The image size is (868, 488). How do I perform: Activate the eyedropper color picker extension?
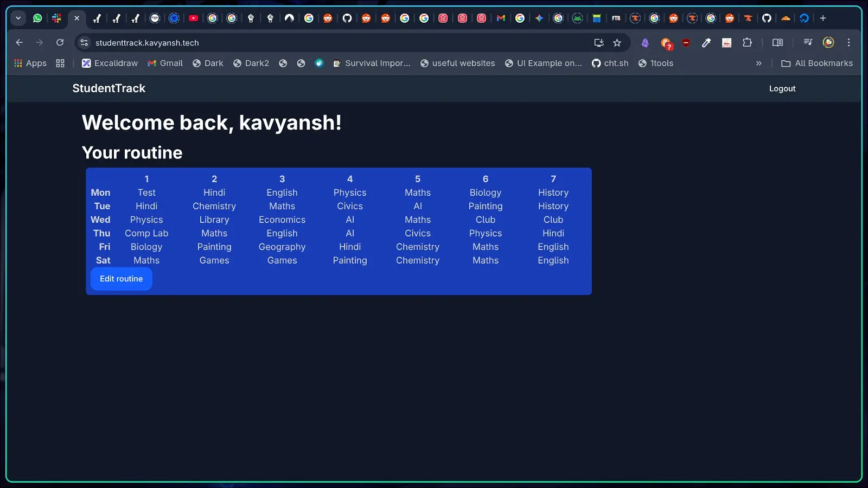706,42
